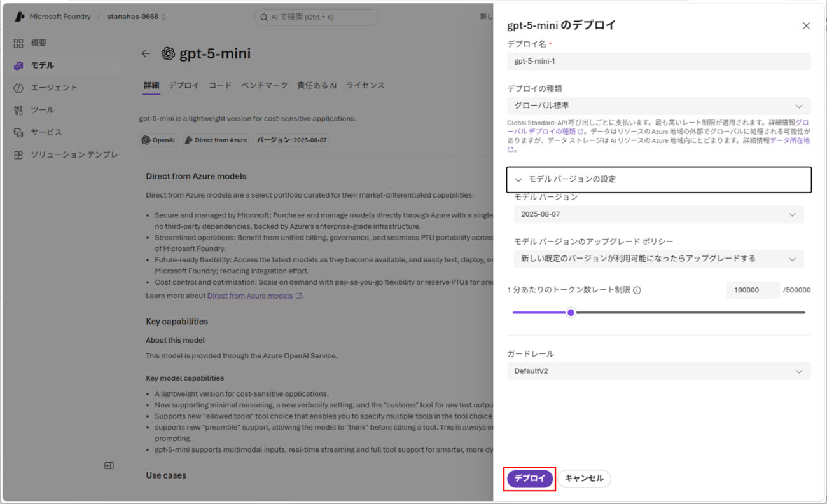Click the purple デプロイ button
The width and height of the screenshot is (827, 504).
coord(530,479)
